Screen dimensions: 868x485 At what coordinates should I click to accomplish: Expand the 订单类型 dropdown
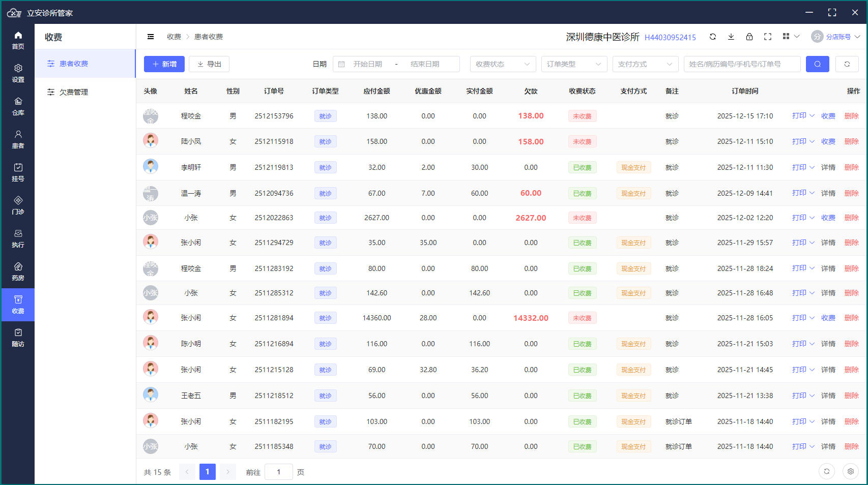point(574,64)
